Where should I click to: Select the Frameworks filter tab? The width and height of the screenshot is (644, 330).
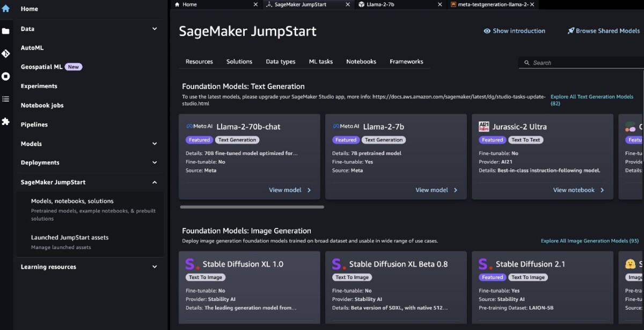[x=406, y=62]
